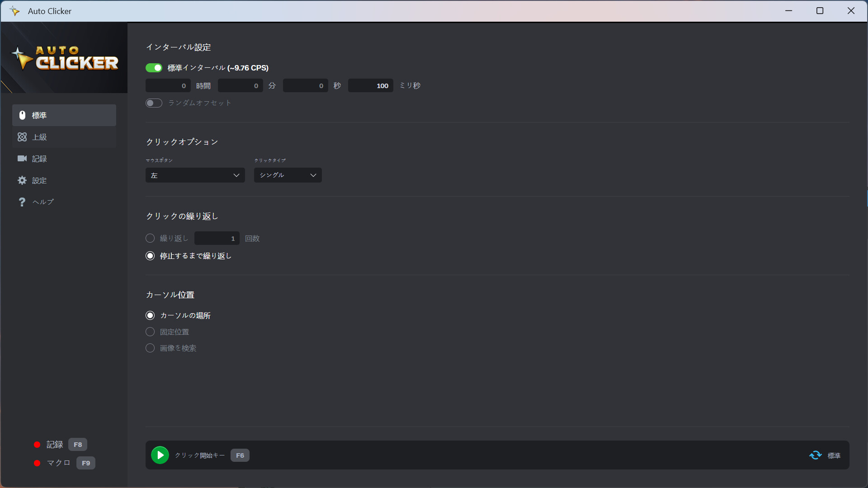The height and width of the screenshot is (488, 868).
Task: Click the blue refresh mode icon
Action: (816, 455)
